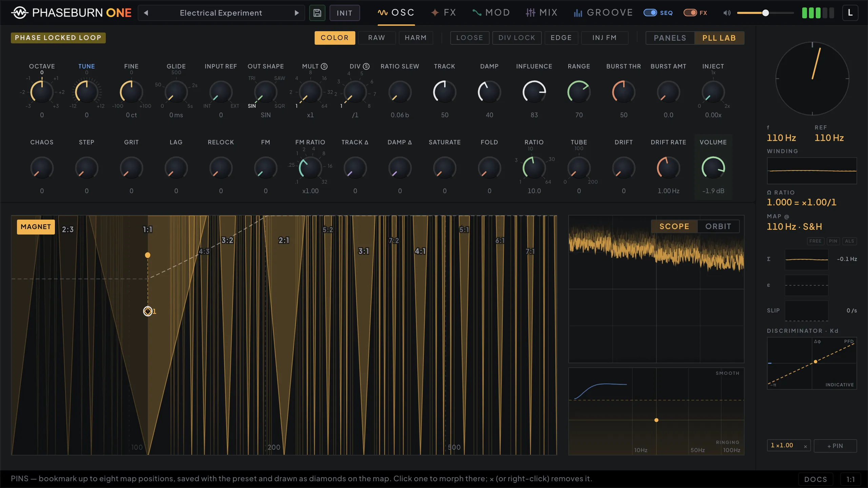Click the BURST THR knob

[x=624, y=92]
